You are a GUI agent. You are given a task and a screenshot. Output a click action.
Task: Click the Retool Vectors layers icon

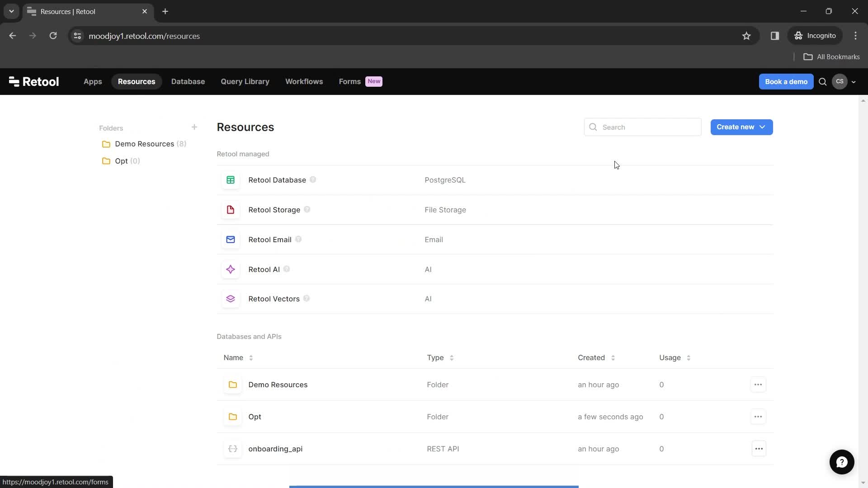point(230,299)
